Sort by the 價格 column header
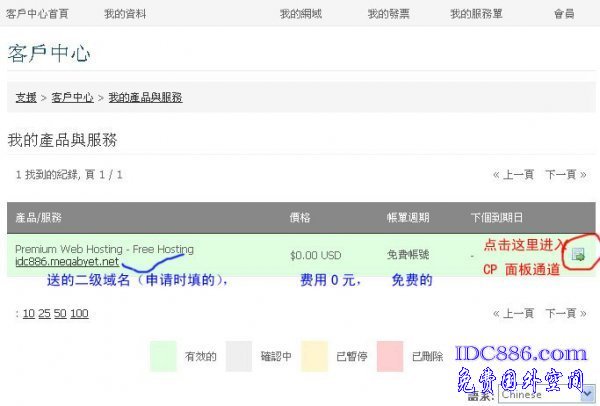Viewport: 600px width, 406px height. pyautogui.click(x=300, y=217)
